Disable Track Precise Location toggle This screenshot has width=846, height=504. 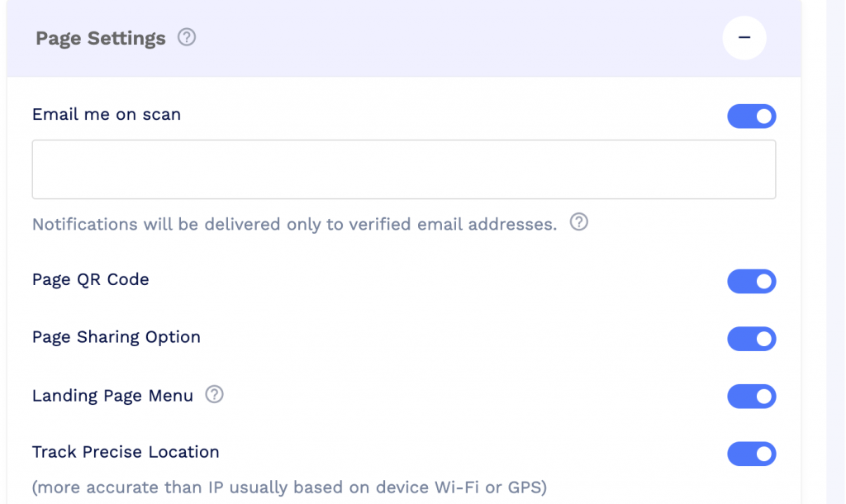coord(752,454)
